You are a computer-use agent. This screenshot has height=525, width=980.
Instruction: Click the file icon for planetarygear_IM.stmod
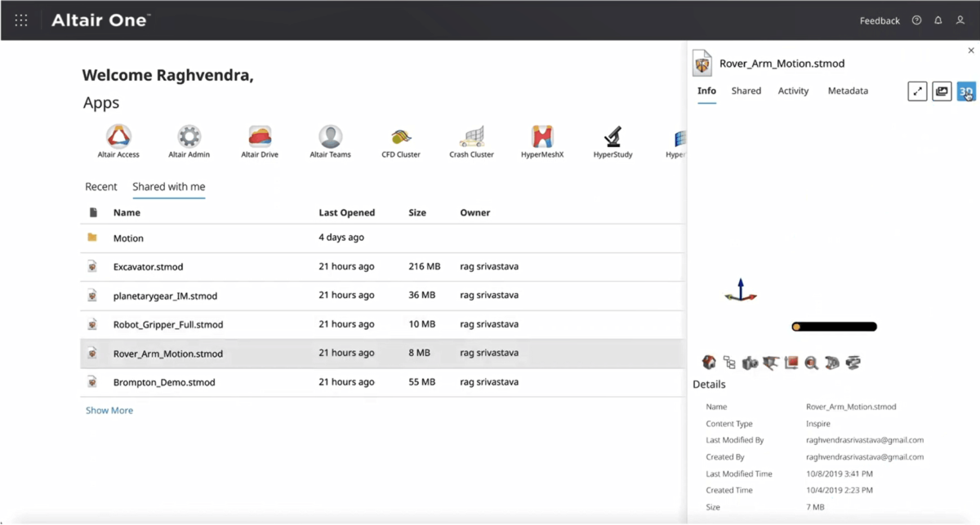coord(92,295)
